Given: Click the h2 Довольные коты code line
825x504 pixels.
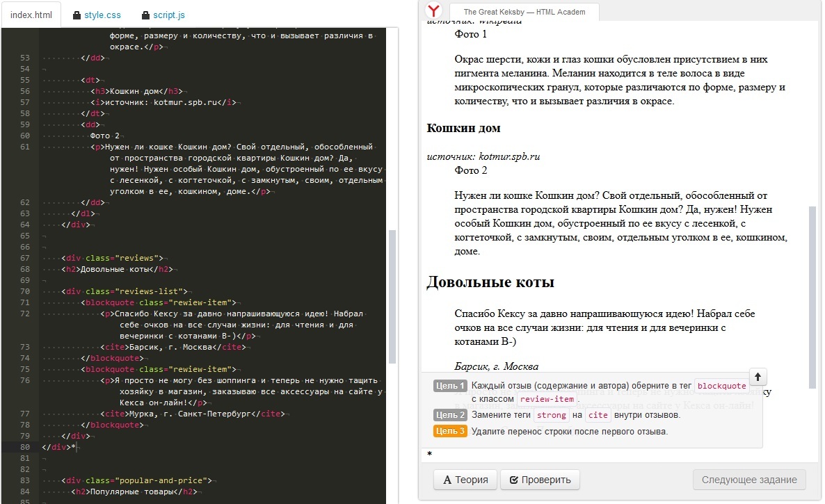Looking at the screenshot, I should 117,269.
